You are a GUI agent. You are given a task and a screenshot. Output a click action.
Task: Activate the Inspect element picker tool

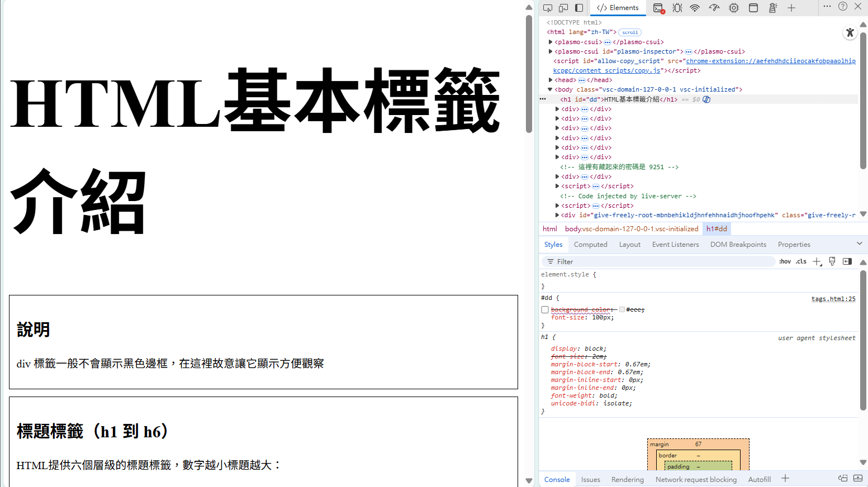coord(548,8)
